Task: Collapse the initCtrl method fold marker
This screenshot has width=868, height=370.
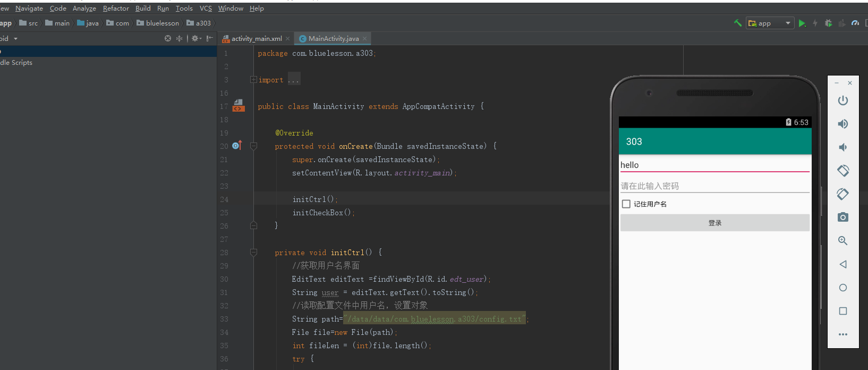Action: pyautogui.click(x=253, y=253)
